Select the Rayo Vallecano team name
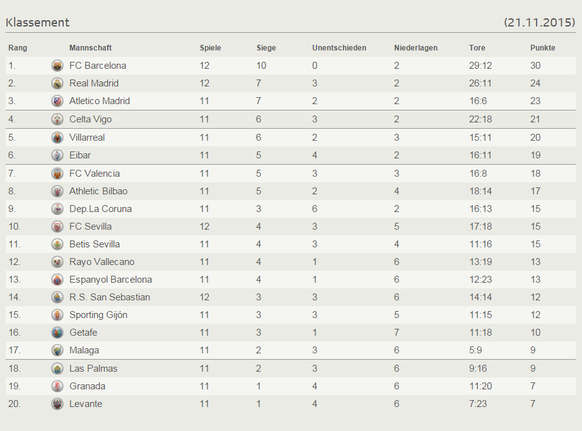Screen dimensions: 582x431 pyautogui.click(x=102, y=262)
